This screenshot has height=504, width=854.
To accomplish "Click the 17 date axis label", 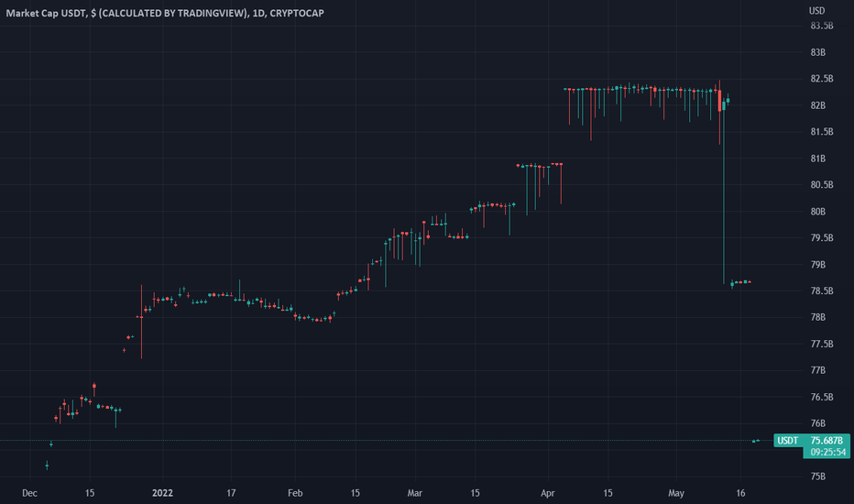I will click(x=231, y=493).
